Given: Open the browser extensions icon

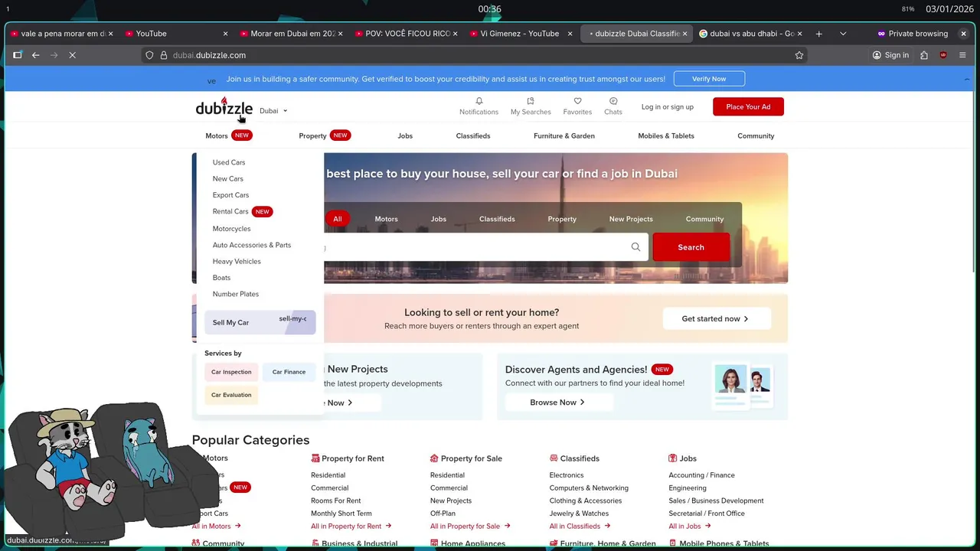Looking at the screenshot, I should point(924,55).
